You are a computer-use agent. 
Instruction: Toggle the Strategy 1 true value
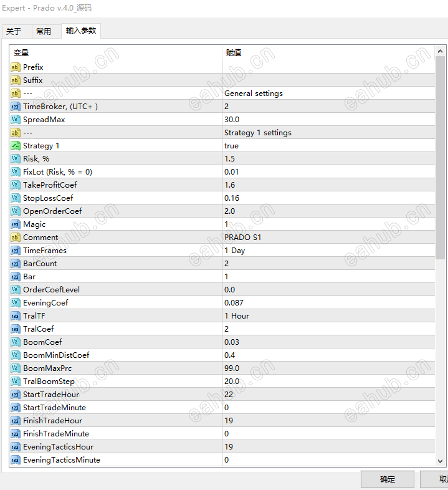(328, 146)
